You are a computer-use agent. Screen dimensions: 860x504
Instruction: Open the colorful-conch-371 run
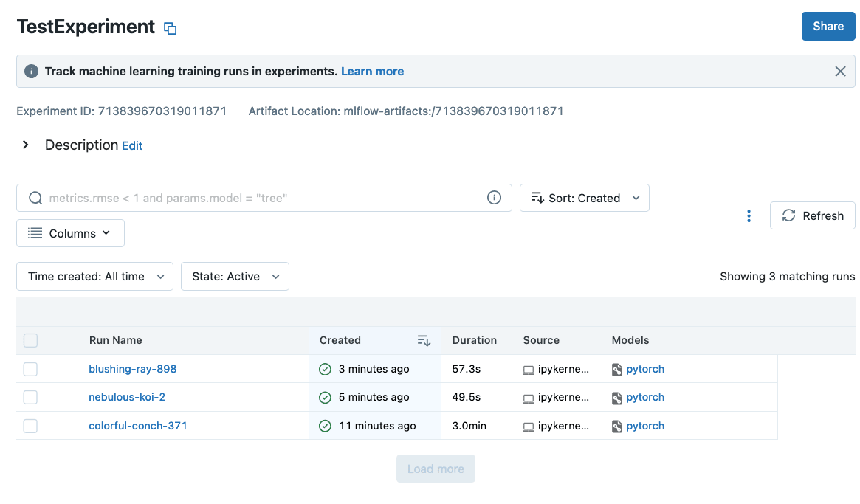[x=137, y=426]
